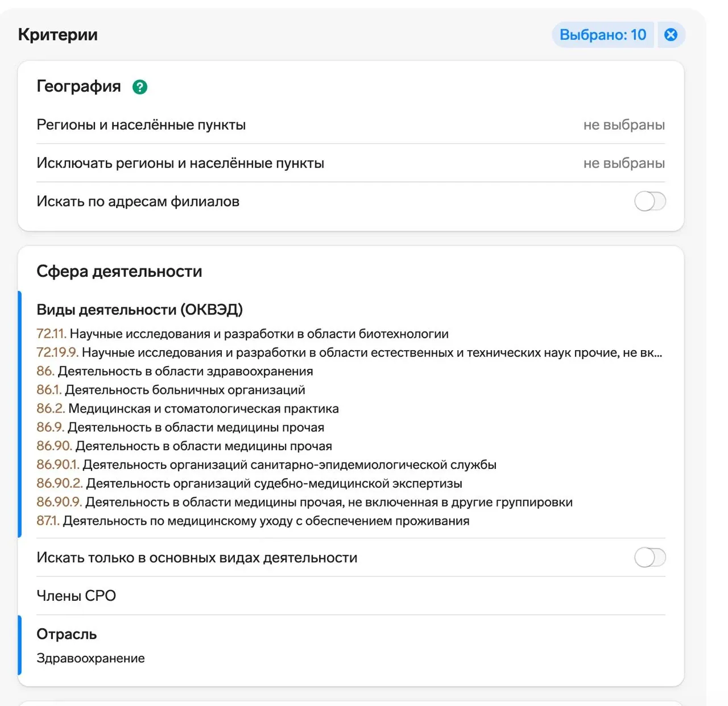Click the Выбрано: 10 badge

(x=602, y=35)
